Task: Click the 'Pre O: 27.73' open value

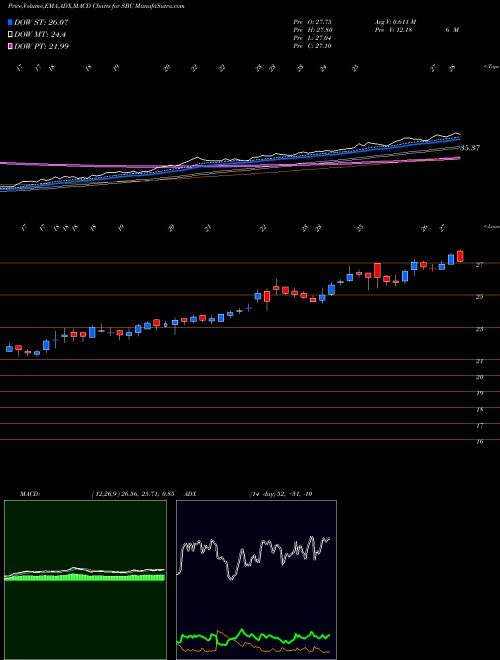Action: click(313, 22)
